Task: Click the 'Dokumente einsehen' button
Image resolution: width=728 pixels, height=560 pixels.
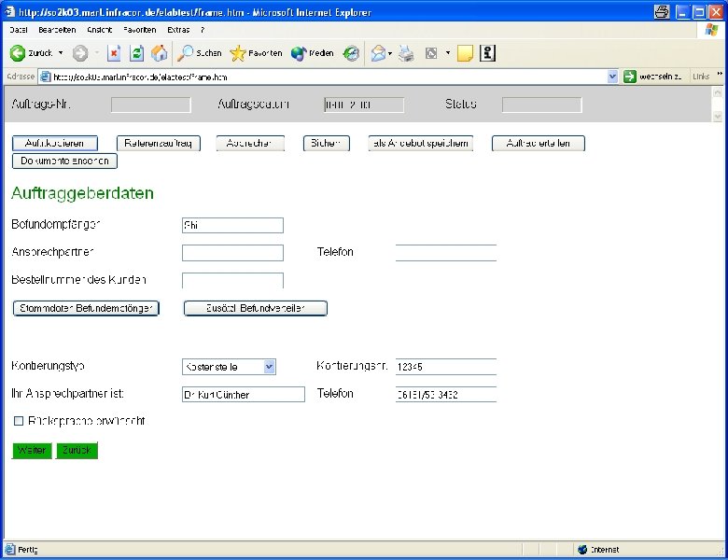Action: click(64, 161)
